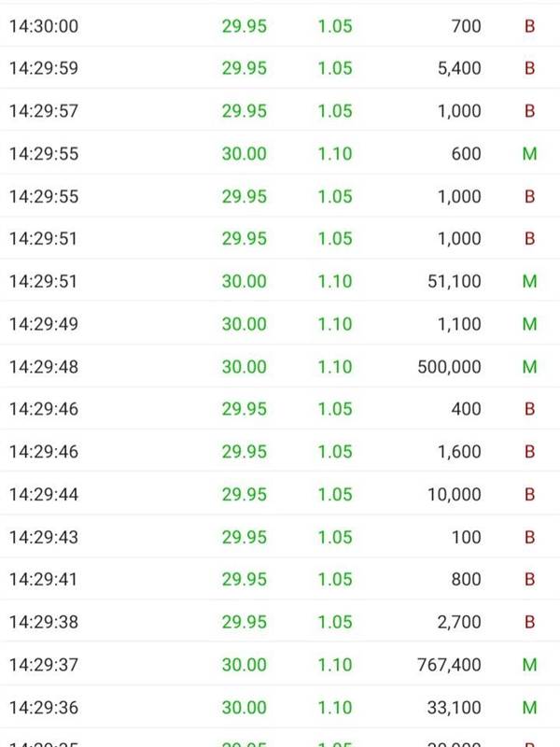560x747 pixels.
Task: Select the 14:29:57 trade row
Action: click(x=280, y=111)
